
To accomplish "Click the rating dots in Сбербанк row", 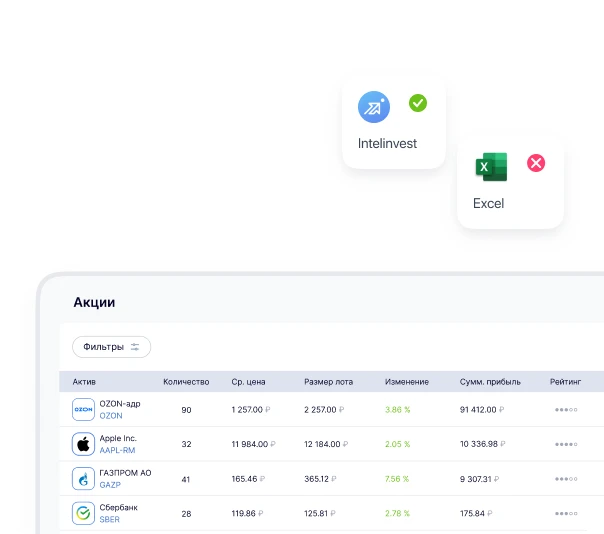I will (x=566, y=513).
